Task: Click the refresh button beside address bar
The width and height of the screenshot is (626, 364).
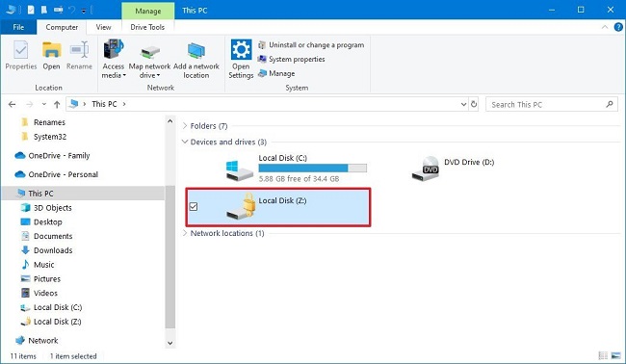Action: (x=474, y=104)
